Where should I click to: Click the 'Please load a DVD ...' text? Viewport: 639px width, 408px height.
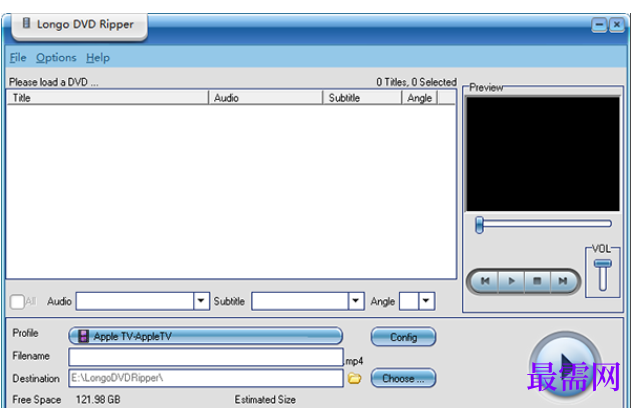53,82
